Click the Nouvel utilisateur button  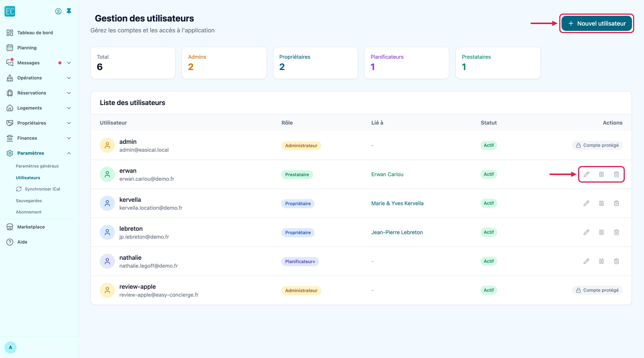597,24
